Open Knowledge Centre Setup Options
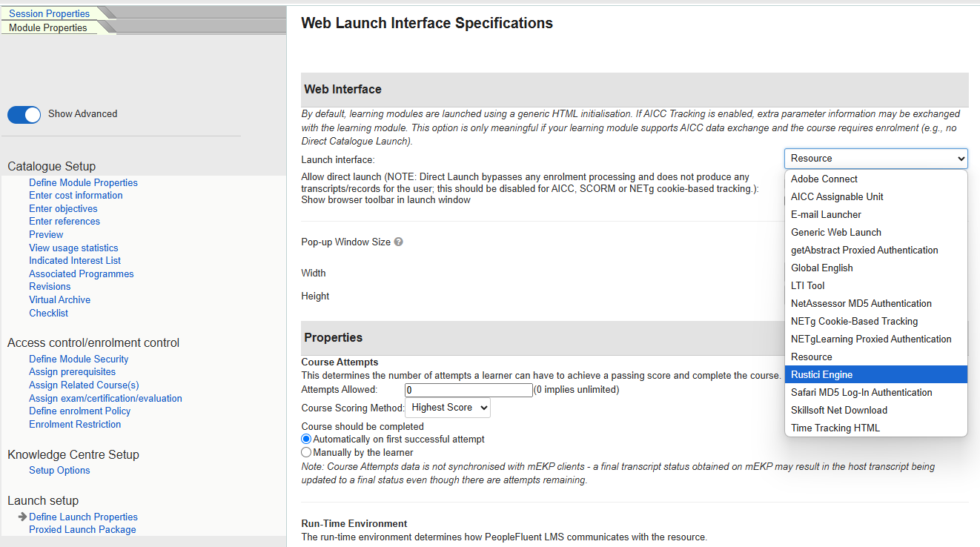Viewport: 980px width, 547px height. (x=59, y=471)
